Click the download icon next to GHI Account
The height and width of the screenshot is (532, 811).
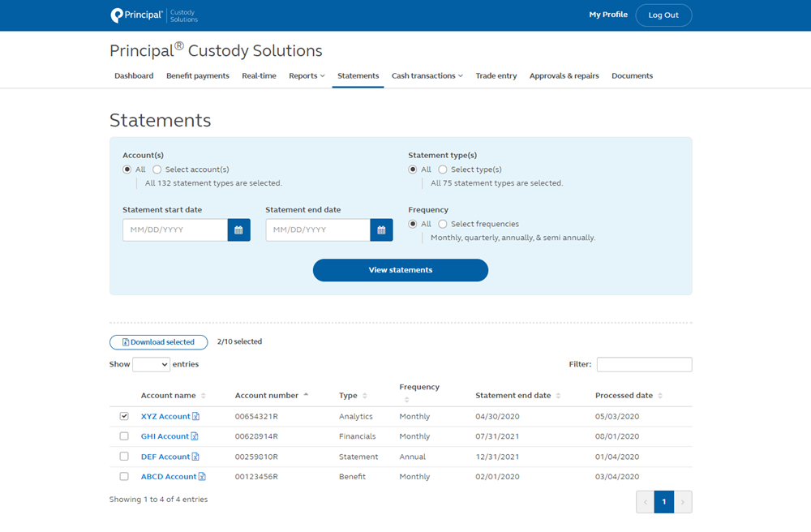[x=195, y=436]
